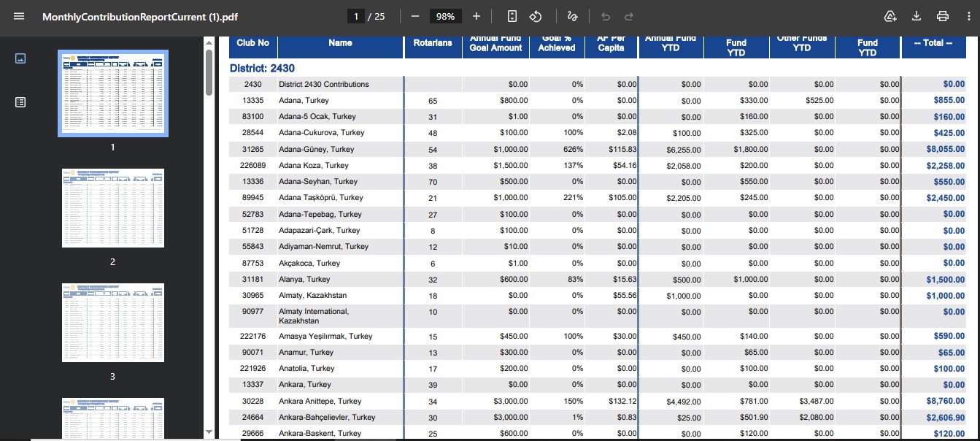The width and height of the screenshot is (980, 441).
Task: Select page 3 thumbnail
Action: (113, 323)
